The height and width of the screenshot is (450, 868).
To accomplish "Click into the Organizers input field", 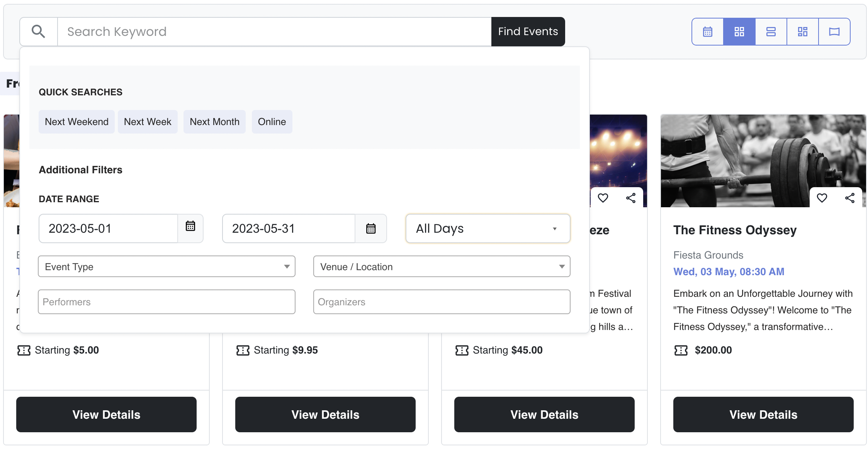I will (x=442, y=301).
